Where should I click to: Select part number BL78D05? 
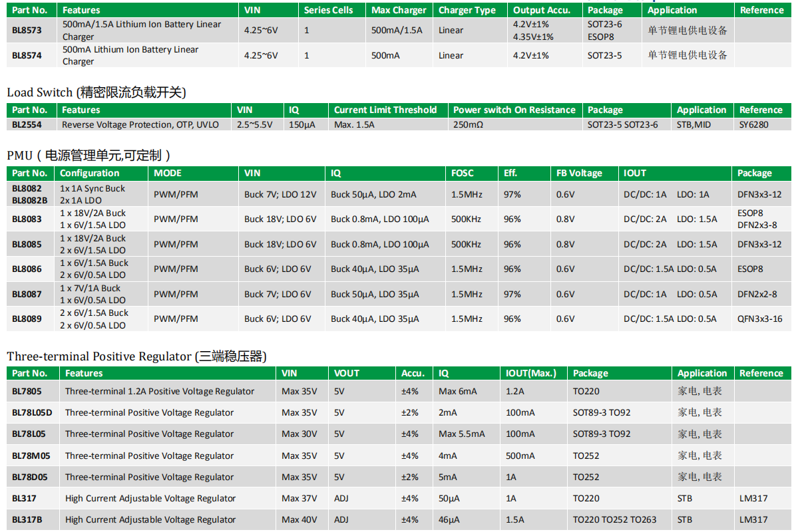tap(30, 477)
